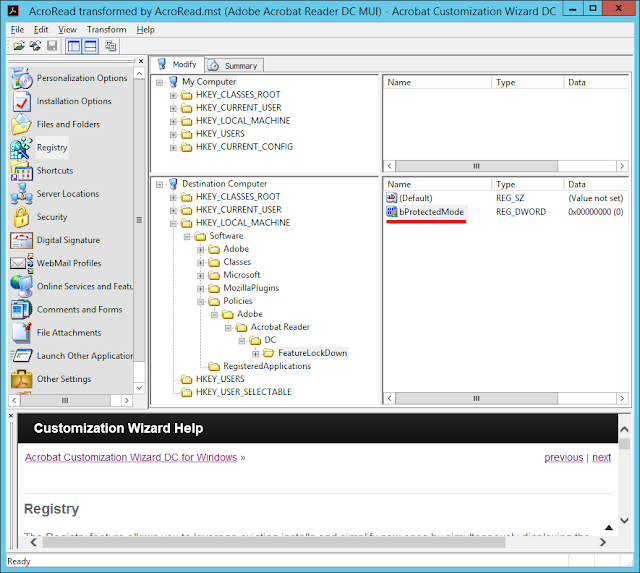
Task: Click the last toolbar icon after the separator
Action: 111,46
